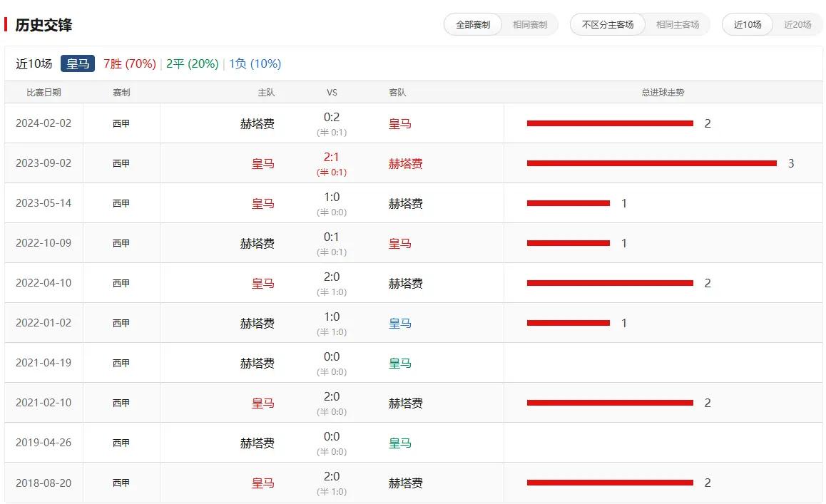Open the 2:0 score of 2021-02-10 match

point(332,396)
